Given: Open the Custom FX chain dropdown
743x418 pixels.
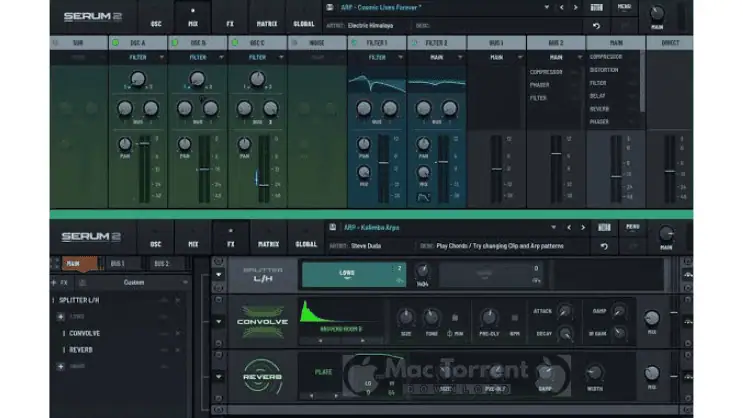Looking at the screenshot, I should [x=134, y=282].
